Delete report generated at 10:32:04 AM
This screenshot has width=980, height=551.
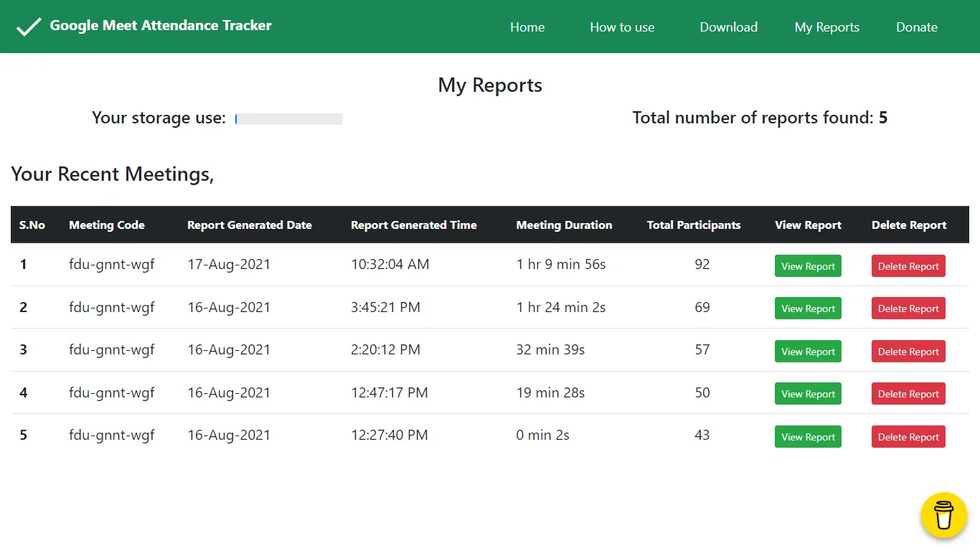coord(908,265)
